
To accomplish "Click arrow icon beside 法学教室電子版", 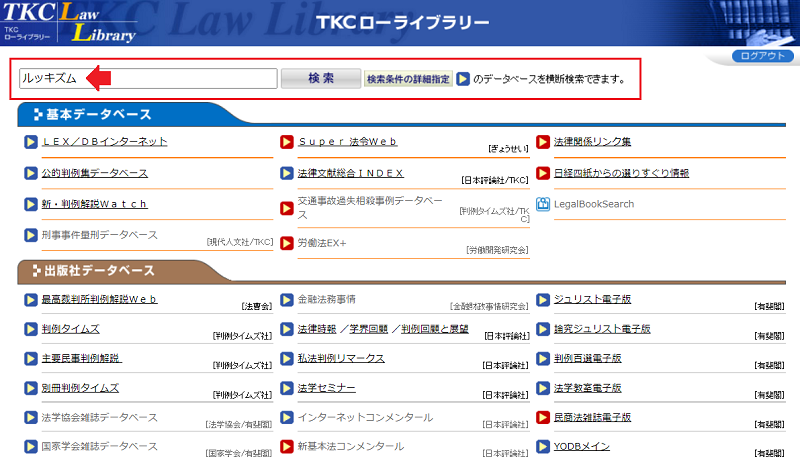I will click(x=543, y=388).
